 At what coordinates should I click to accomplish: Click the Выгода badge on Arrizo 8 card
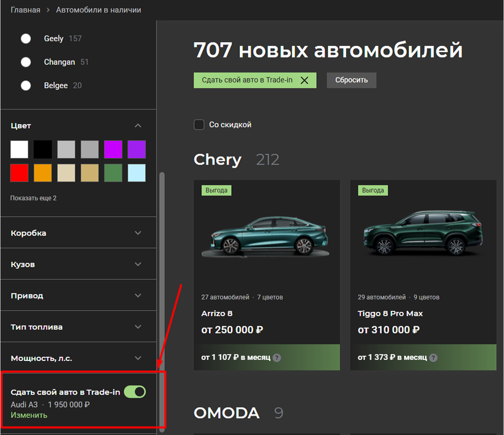(x=217, y=190)
